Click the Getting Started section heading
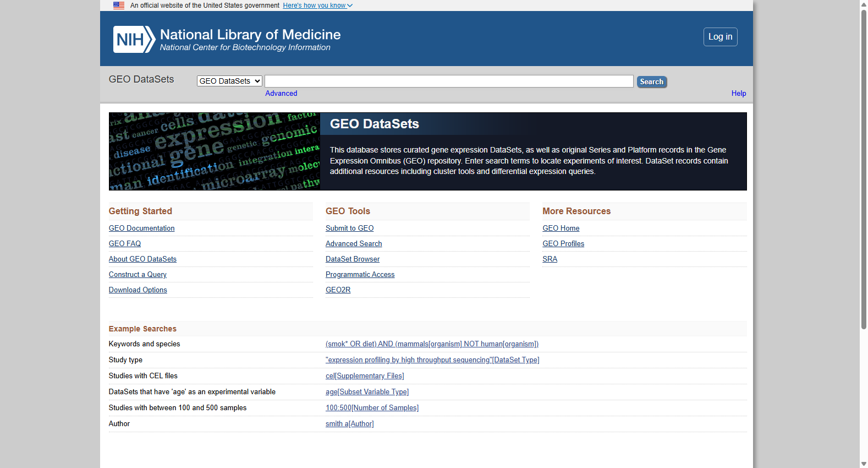 coord(140,211)
